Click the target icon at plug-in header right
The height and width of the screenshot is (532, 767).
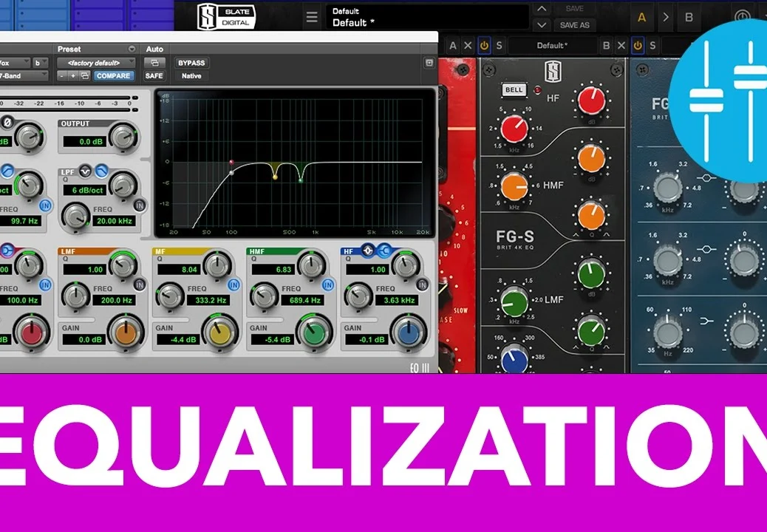pyautogui.click(x=429, y=63)
